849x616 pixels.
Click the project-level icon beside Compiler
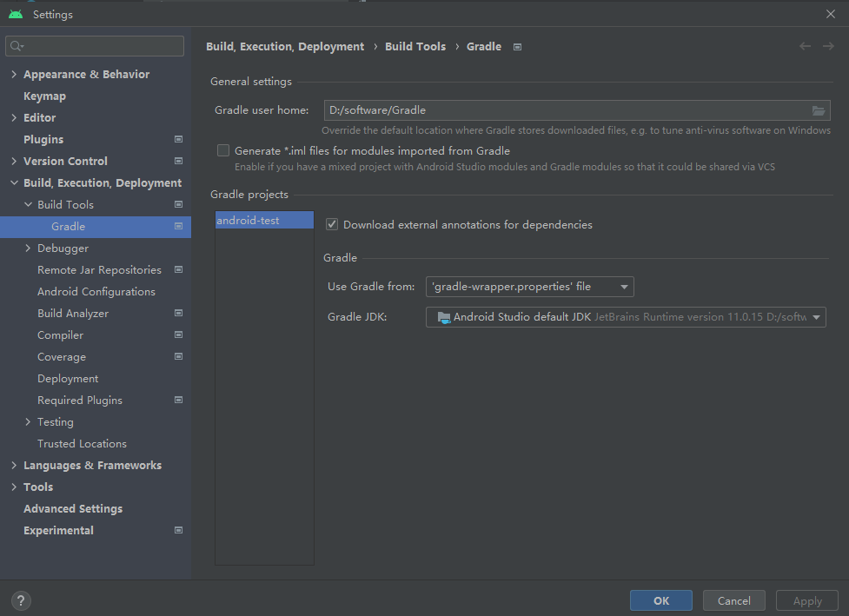178,334
